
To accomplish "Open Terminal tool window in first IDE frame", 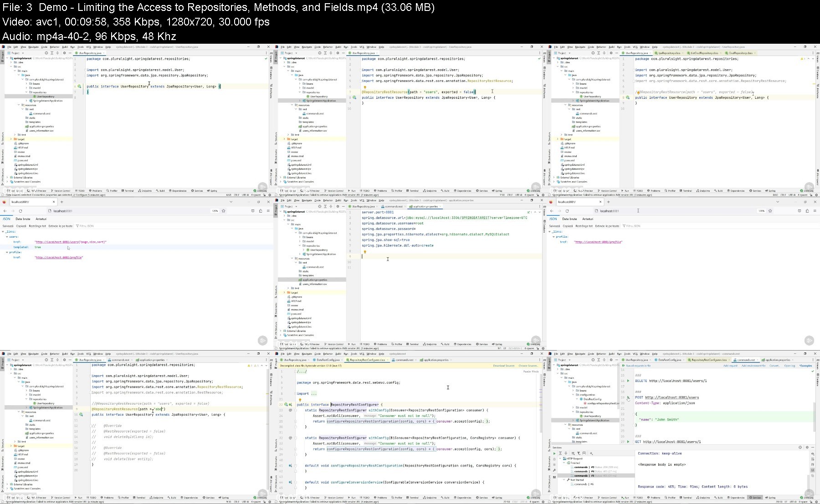I will click(128, 191).
